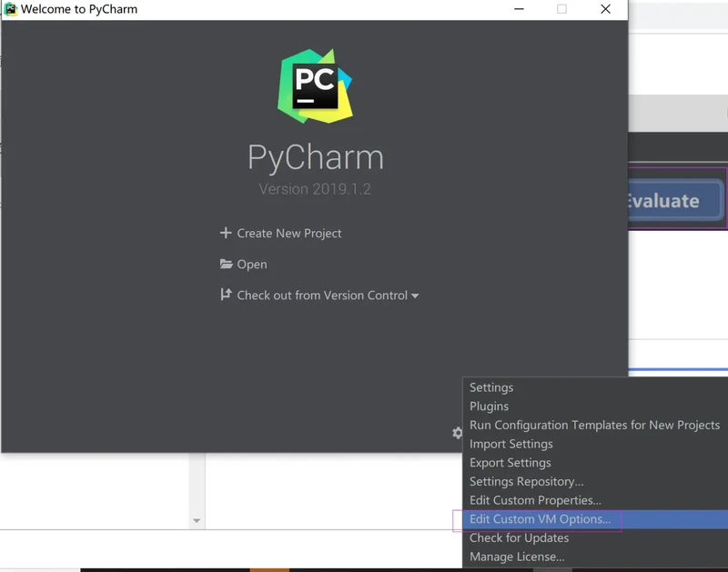This screenshot has height=572, width=728.
Task: Click the large PyCharm logo
Action: coord(315,86)
